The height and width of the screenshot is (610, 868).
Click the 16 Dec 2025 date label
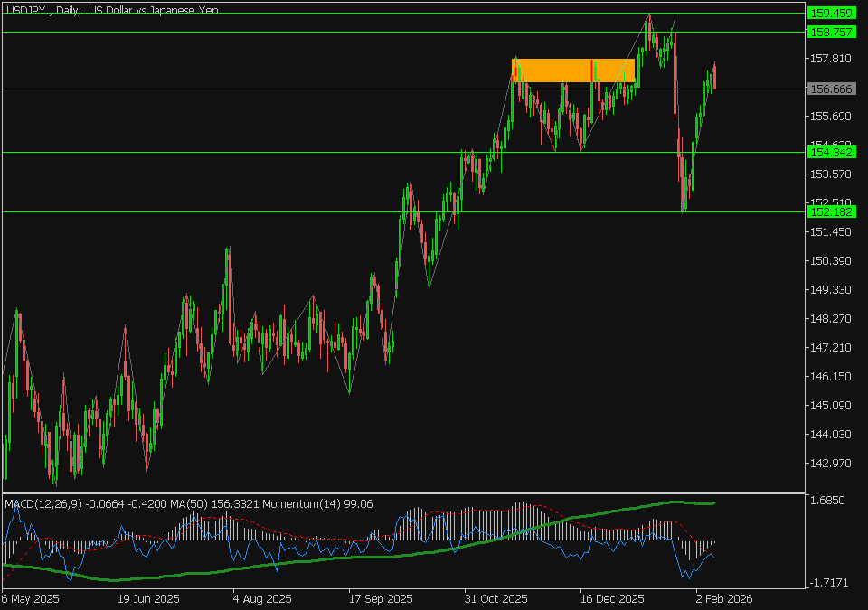pyautogui.click(x=611, y=598)
